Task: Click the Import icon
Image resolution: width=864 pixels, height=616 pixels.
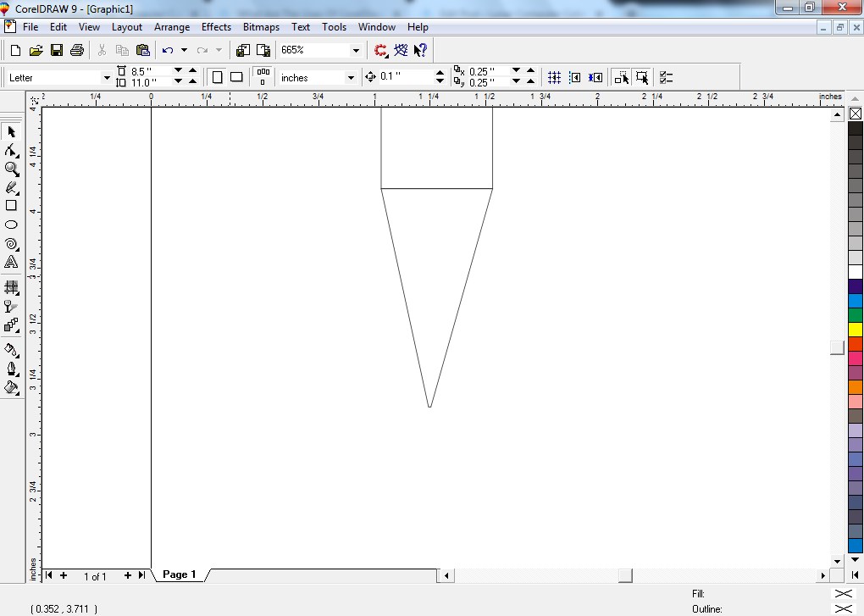Action: click(x=242, y=50)
